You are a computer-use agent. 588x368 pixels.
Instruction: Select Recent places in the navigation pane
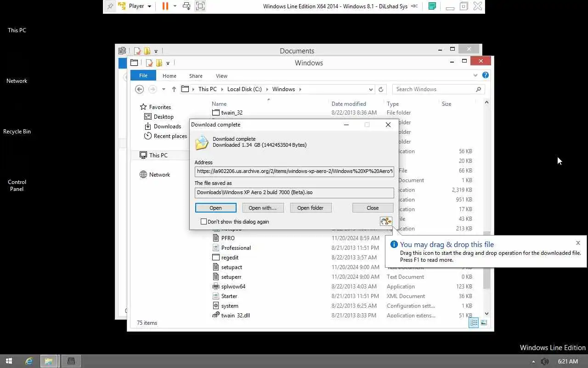point(165,136)
